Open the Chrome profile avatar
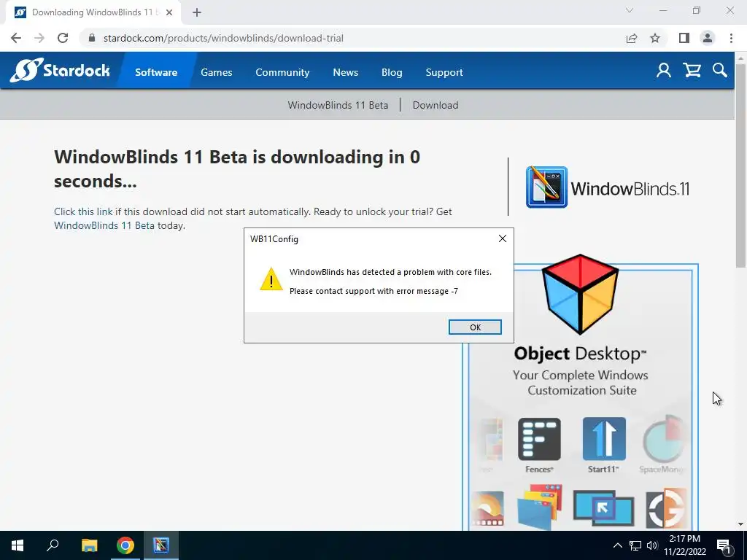The width and height of the screenshot is (747, 560). [x=708, y=38]
